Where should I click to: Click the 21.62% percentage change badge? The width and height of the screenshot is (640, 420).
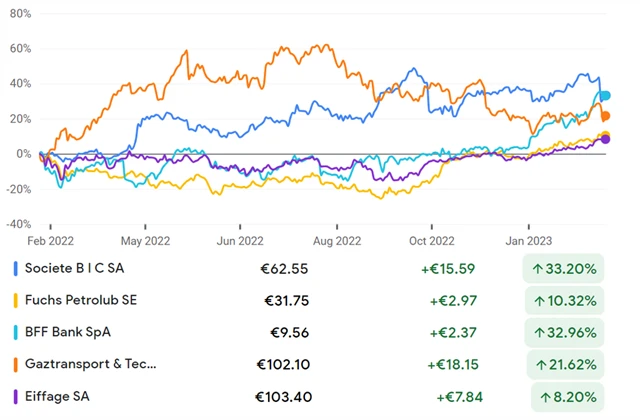pyautogui.click(x=563, y=363)
